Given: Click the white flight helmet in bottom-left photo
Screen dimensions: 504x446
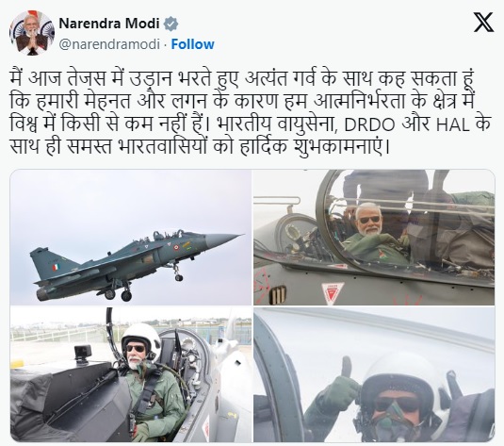Looking at the screenshot, I should tap(141, 339).
